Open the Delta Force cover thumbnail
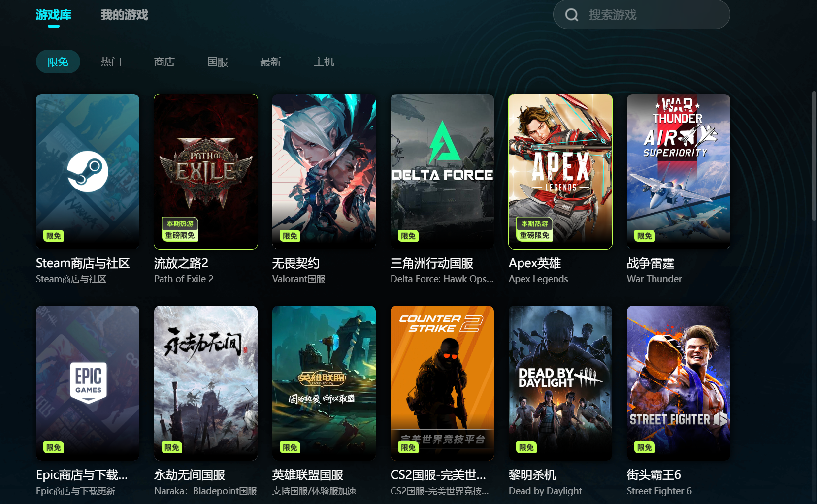This screenshot has width=817, height=504. click(x=442, y=171)
